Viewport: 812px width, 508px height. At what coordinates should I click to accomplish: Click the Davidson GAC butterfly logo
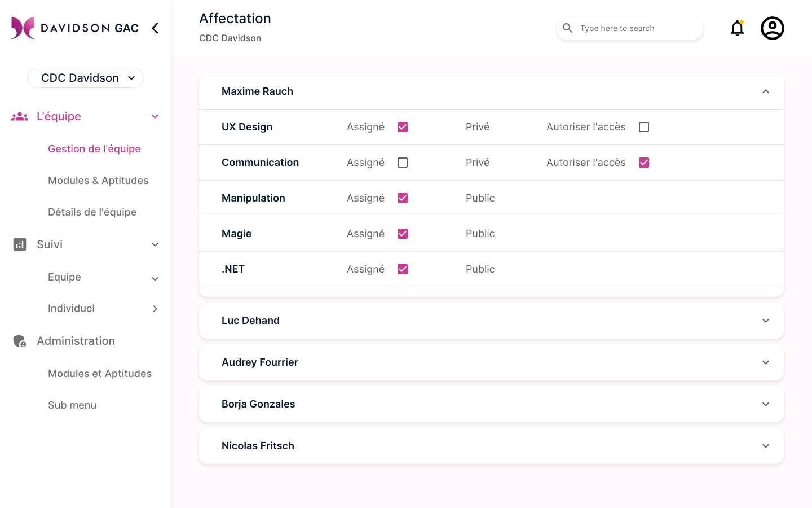coord(23,28)
